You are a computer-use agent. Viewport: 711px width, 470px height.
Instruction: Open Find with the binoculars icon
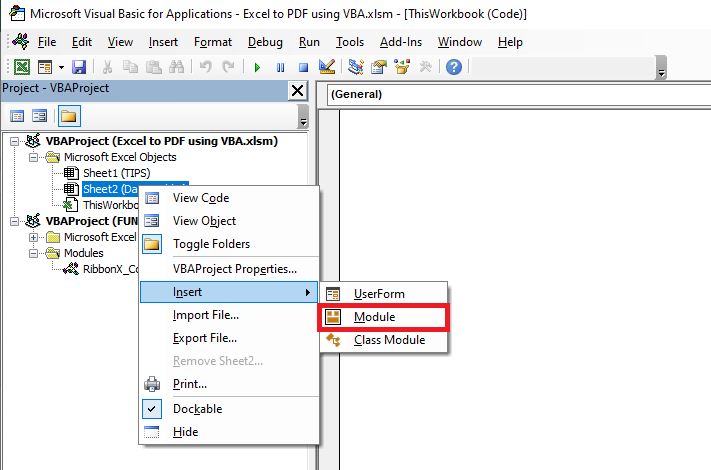pos(176,67)
